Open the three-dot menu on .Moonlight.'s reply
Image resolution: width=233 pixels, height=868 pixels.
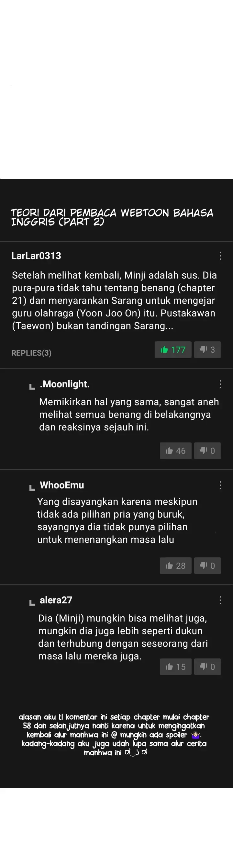220,384
